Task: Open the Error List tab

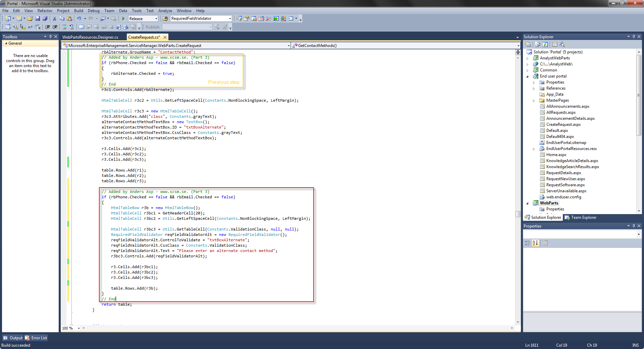Action: click(36, 338)
